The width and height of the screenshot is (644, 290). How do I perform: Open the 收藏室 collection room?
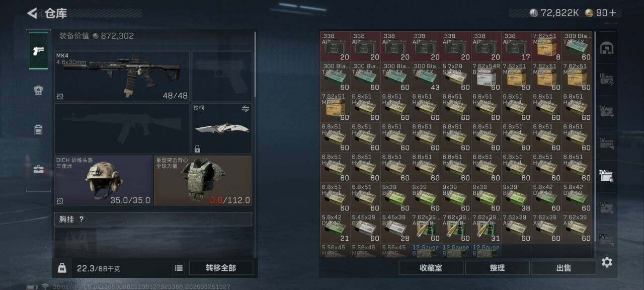[x=431, y=268]
